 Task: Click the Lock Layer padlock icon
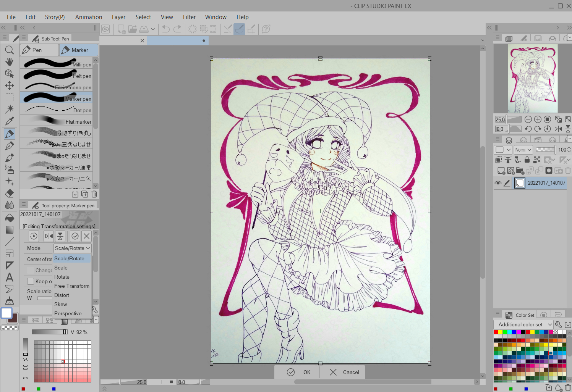click(x=527, y=160)
